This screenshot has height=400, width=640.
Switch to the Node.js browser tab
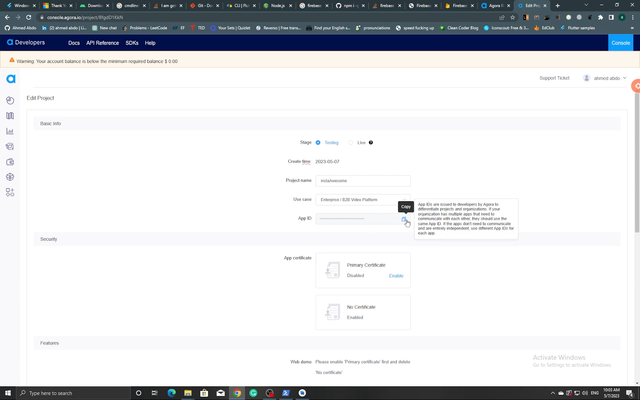[x=277, y=6]
